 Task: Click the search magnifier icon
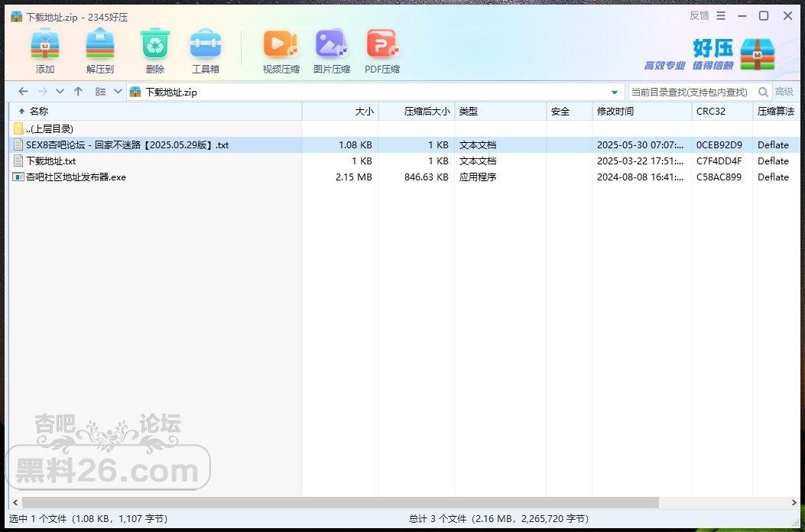point(764,92)
